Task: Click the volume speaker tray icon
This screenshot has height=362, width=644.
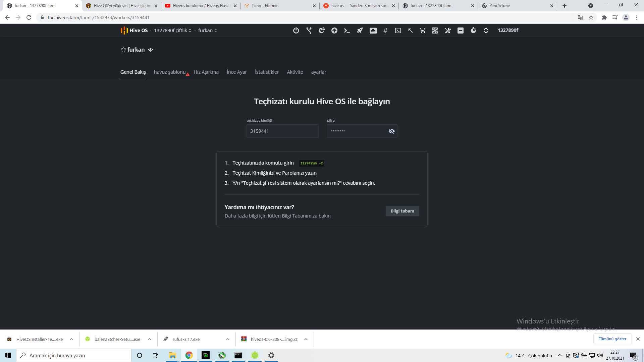Action: point(600,355)
